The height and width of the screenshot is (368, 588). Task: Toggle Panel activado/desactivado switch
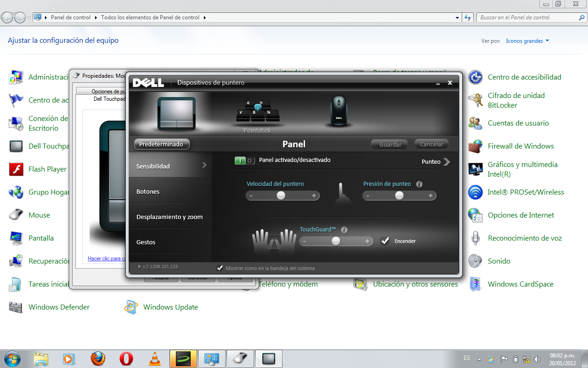coord(244,161)
